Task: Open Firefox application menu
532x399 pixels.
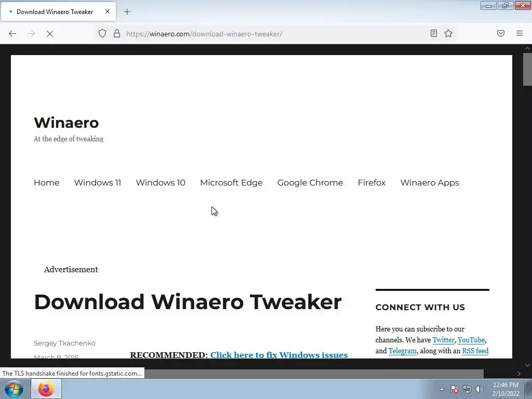Action: point(520,33)
